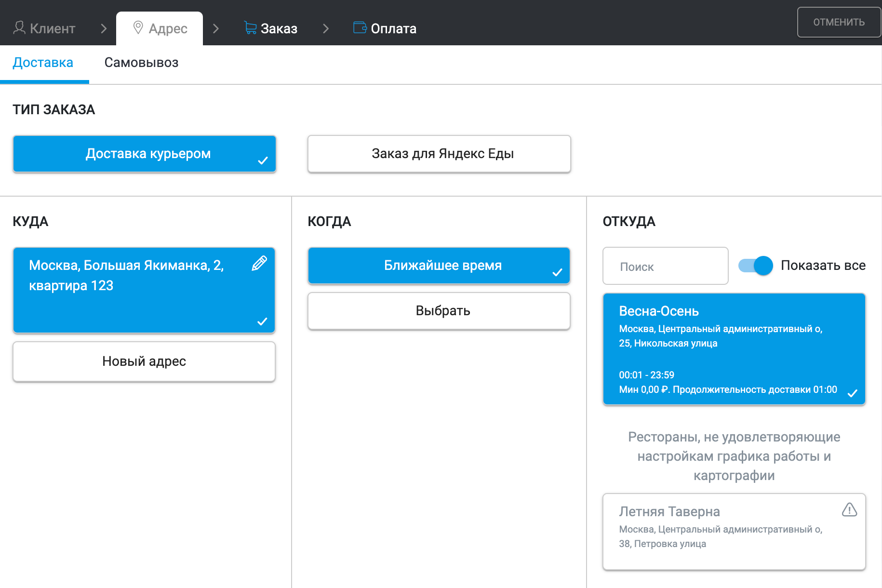This screenshot has height=588, width=882.
Task: Click the Новый адрес button
Action: [x=144, y=361]
